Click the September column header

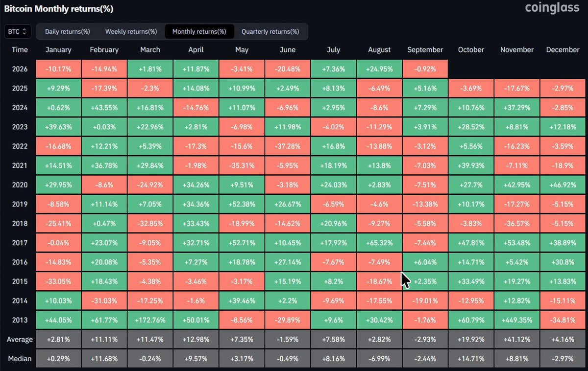(x=425, y=50)
